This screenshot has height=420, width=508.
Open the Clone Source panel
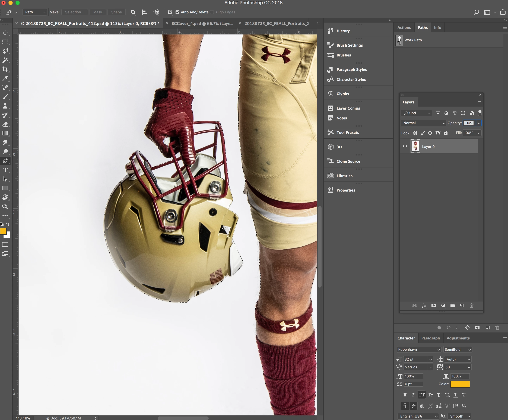click(348, 161)
